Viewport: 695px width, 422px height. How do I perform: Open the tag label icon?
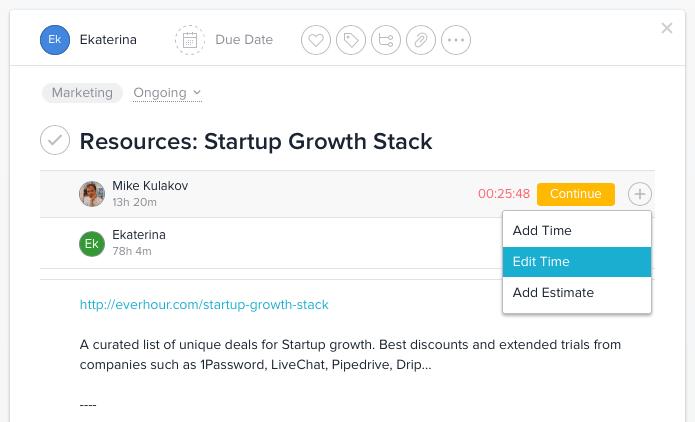coord(351,41)
